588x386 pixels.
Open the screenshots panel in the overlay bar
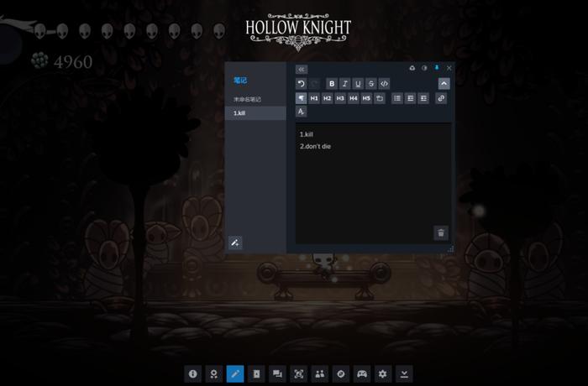[298, 373]
